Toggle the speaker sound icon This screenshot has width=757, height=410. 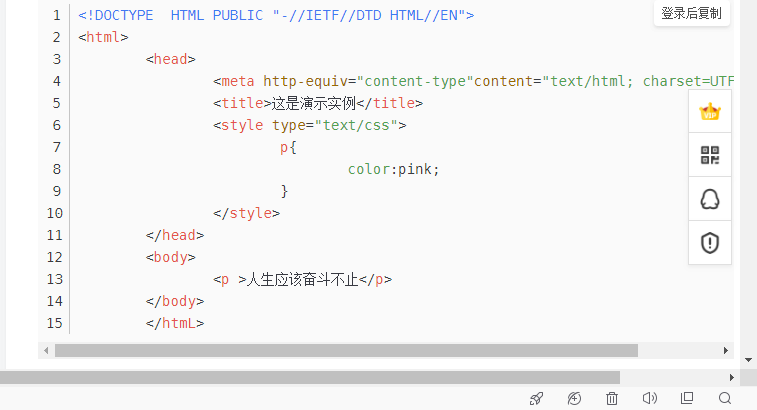(x=649, y=398)
